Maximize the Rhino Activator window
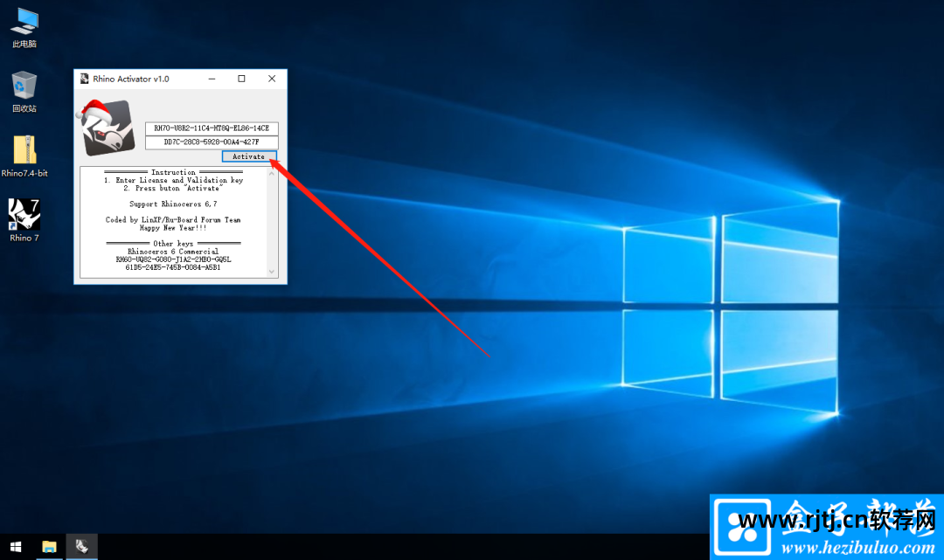 pyautogui.click(x=241, y=79)
